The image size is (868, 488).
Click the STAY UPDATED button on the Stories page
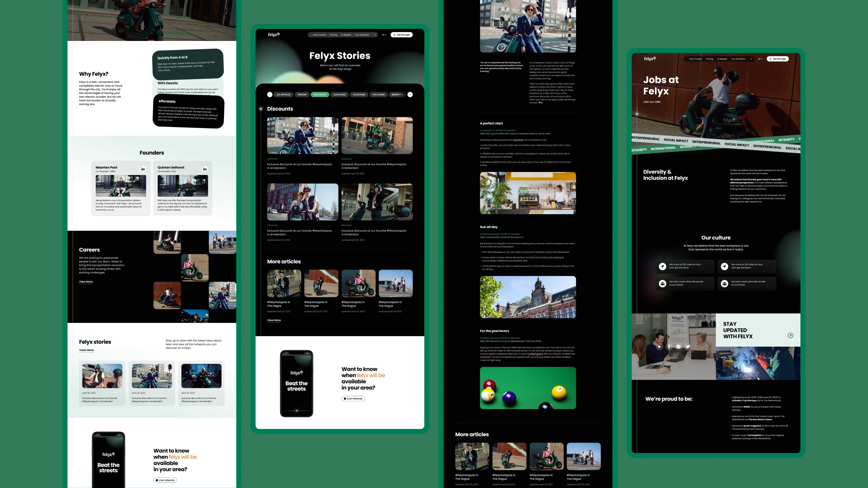353,399
